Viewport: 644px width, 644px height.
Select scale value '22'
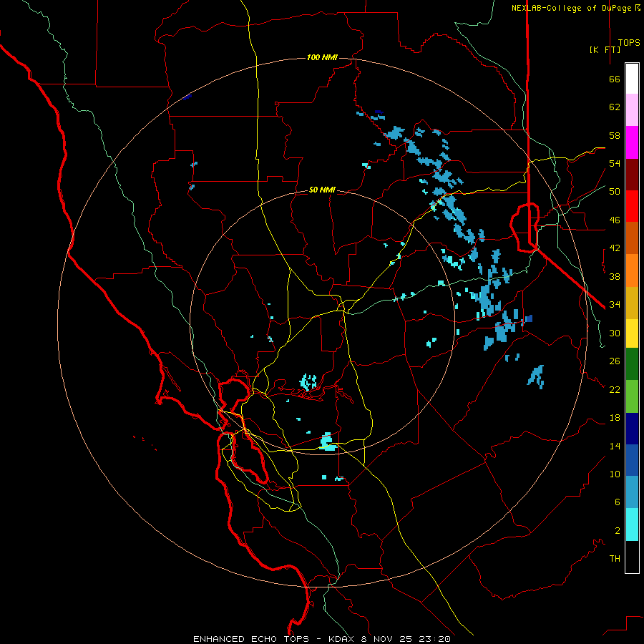[615, 389]
